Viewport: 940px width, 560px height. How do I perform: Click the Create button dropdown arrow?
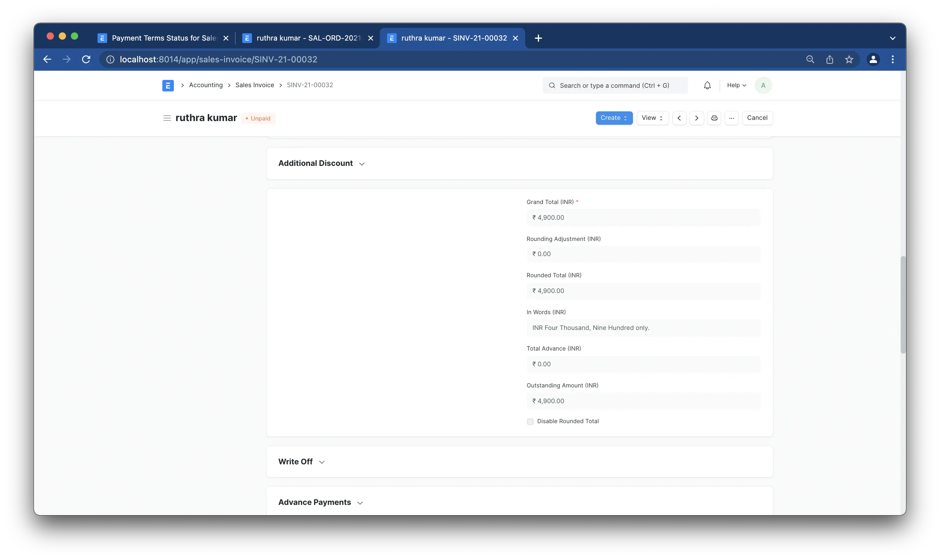click(626, 118)
